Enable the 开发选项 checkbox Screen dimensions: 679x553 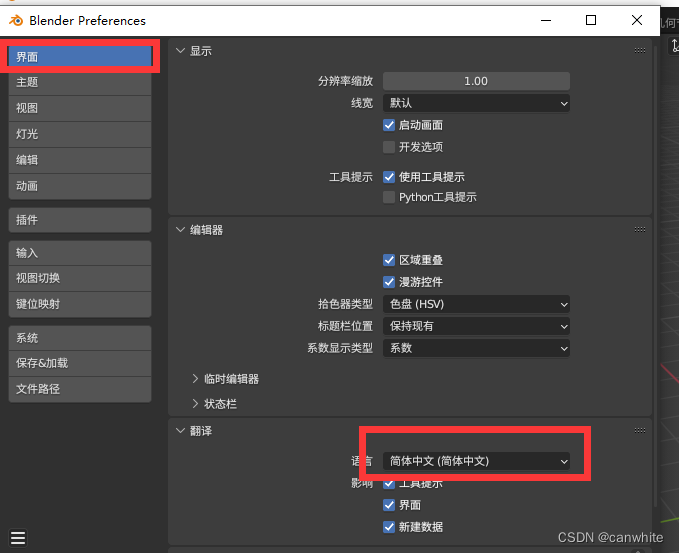tap(389, 147)
